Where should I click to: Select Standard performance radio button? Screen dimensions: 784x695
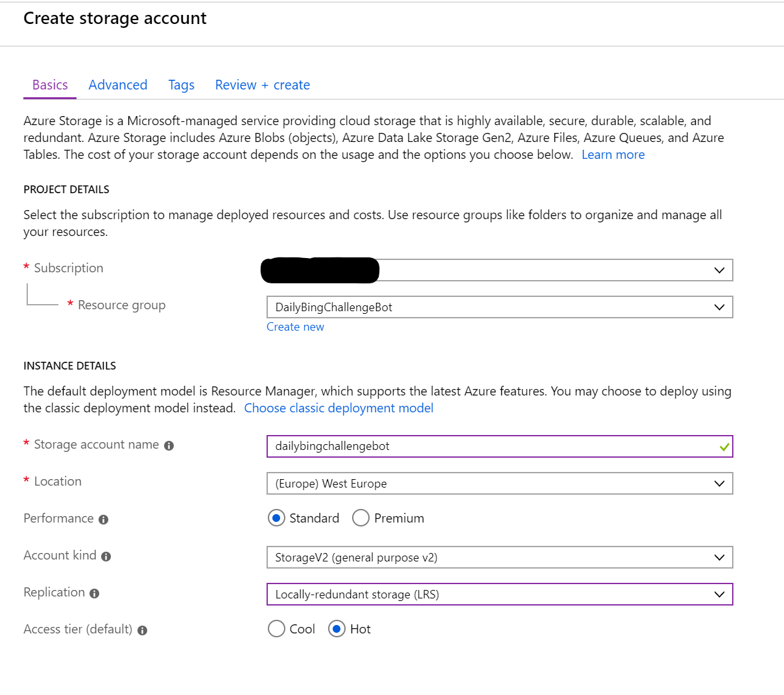click(276, 518)
